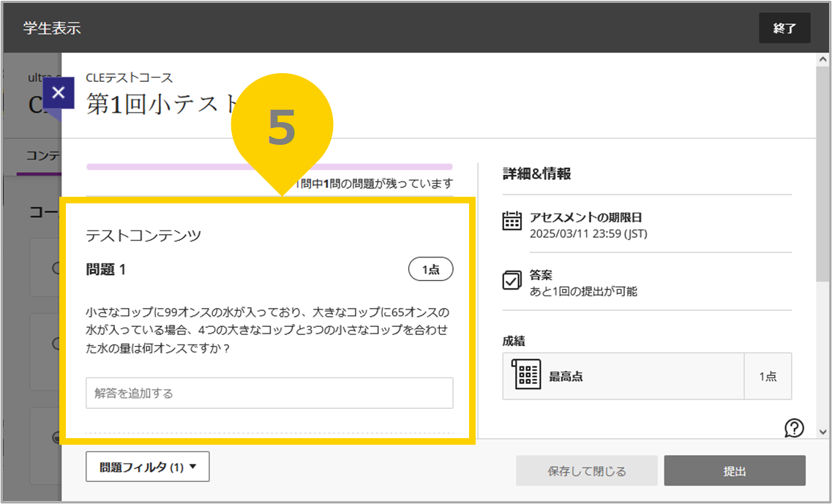
Task: Click the calendar icon by アセスメントの期限日
Action: (x=512, y=220)
